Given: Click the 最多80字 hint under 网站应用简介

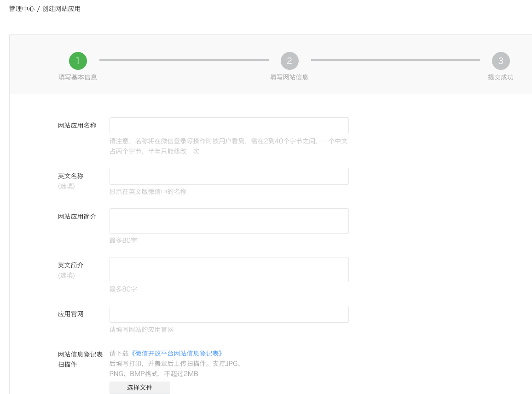Looking at the screenshot, I should [x=123, y=240].
